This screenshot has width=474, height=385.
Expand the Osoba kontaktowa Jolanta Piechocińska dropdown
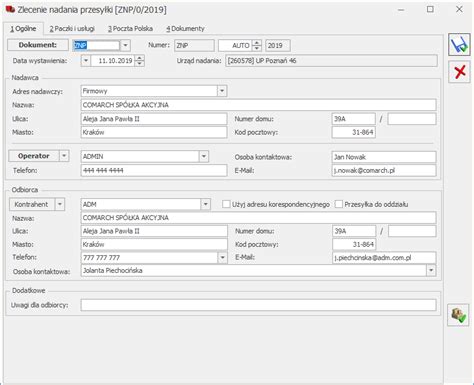point(431,270)
